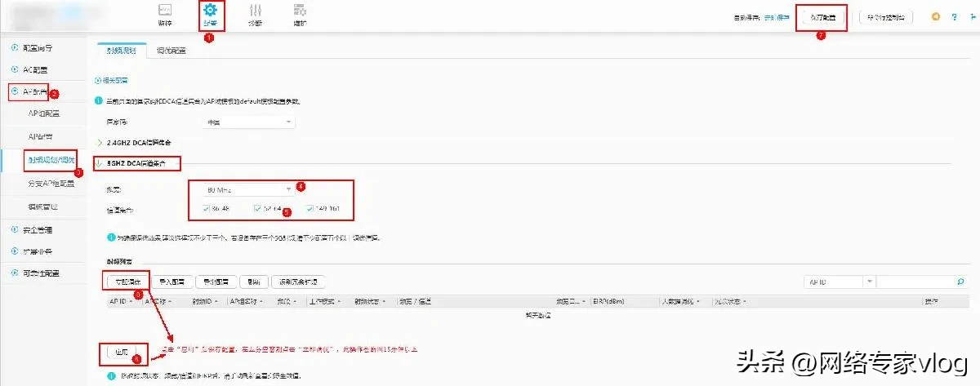Run search with the magnifier icon
This screenshot has width=980, height=386.
coord(960,282)
